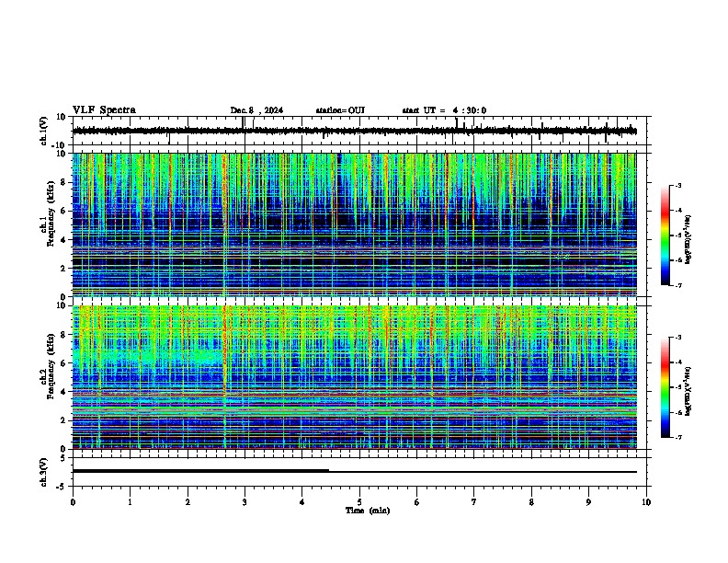Click the ch.1 spectrogram color scale bar
728x563 pixels.
tap(665, 236)
